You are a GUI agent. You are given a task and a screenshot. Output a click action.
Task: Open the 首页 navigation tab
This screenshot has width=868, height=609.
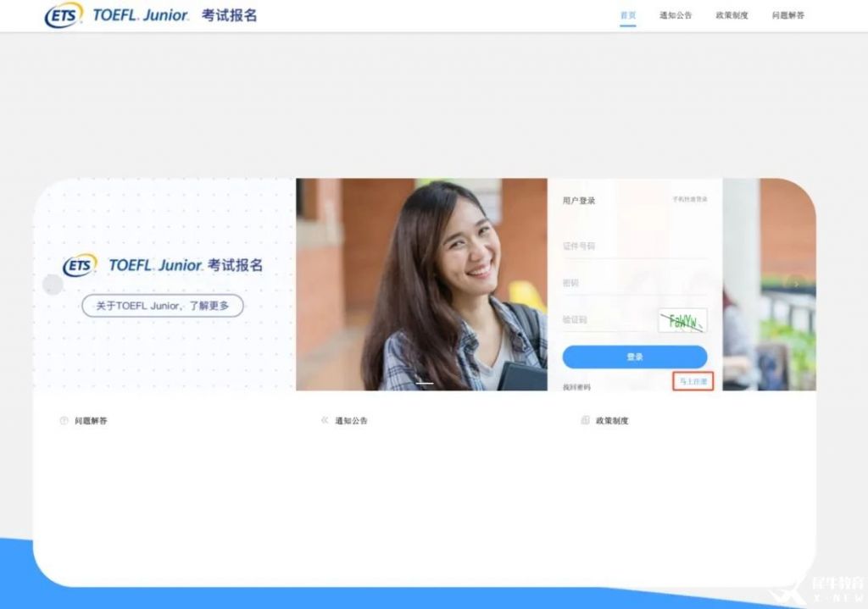(x=628, y=15)
